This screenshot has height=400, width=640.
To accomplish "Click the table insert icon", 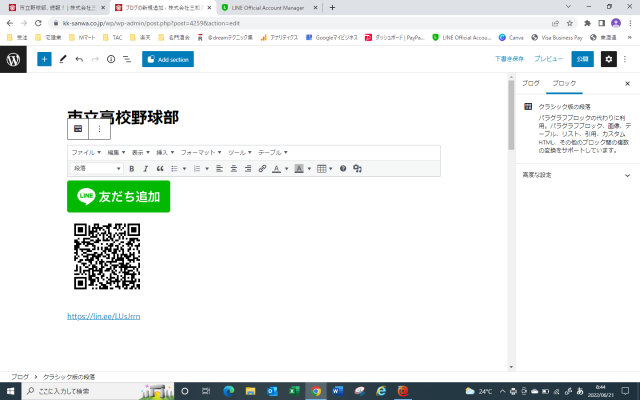I will tap(322, 169).
